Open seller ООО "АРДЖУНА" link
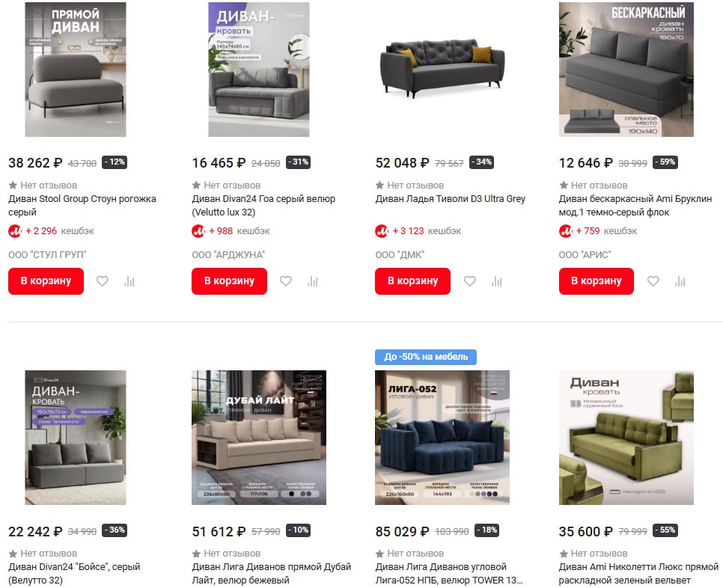This screenshot has height=588, width=723. coord(228,255)
